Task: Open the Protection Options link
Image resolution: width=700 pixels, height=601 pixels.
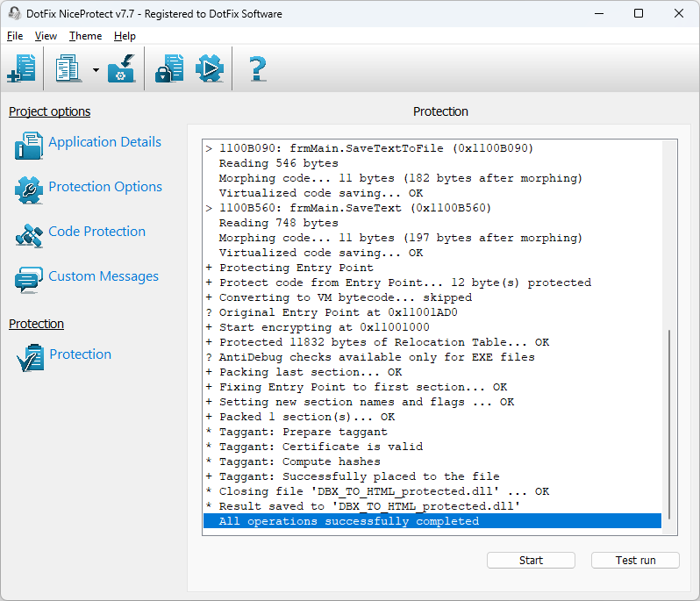Action: point(105,187)
